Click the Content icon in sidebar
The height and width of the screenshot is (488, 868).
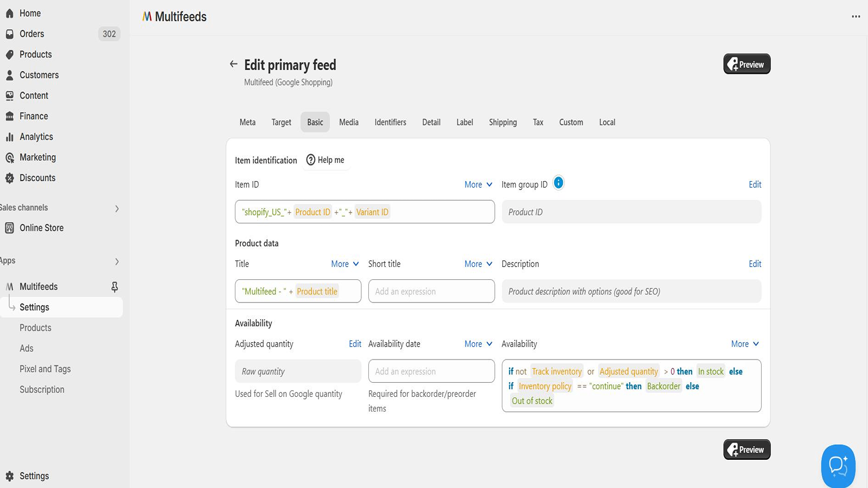(x=9, y=95)
